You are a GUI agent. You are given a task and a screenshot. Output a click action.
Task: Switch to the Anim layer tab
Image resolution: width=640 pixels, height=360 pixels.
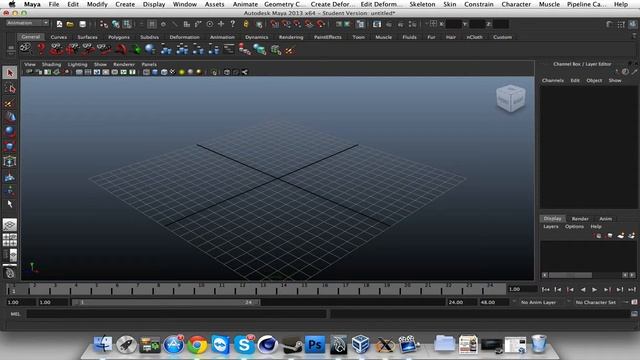tap(605, 219)
